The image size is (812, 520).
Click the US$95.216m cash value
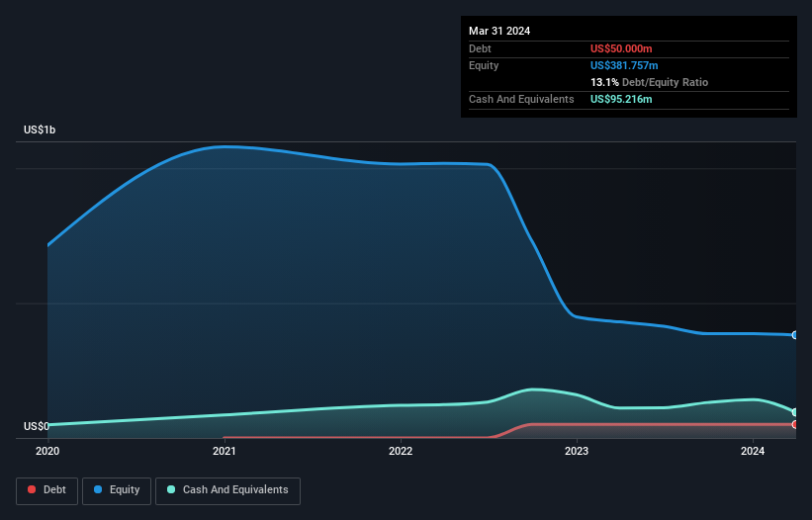pyautogui.click(x=621, y=99)
